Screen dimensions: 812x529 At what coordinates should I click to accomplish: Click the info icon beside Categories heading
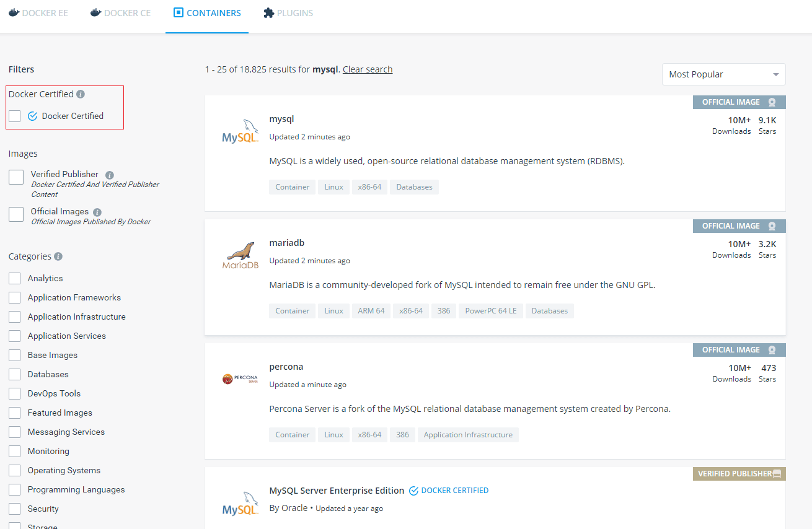58,256
